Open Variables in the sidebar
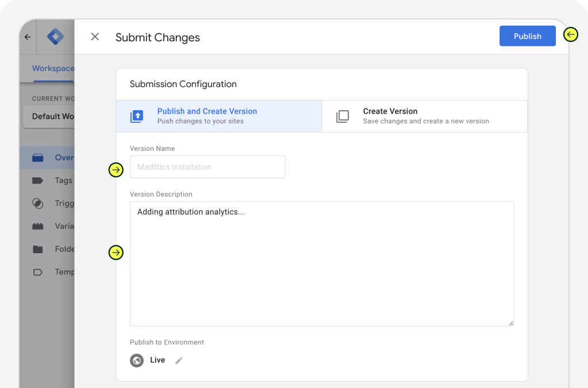The image size is (588, 388). [47, 226]
